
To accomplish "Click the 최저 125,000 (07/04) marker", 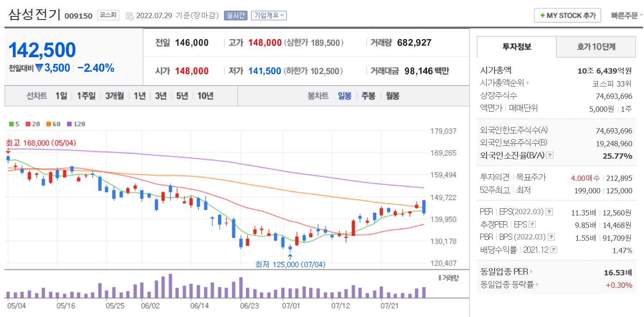I will [x=290, y=264].
